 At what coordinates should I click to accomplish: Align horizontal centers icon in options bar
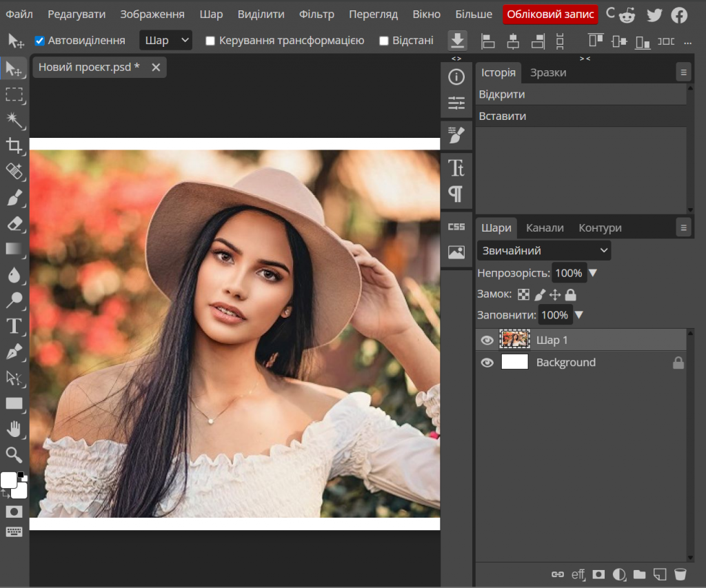point(513,41)
